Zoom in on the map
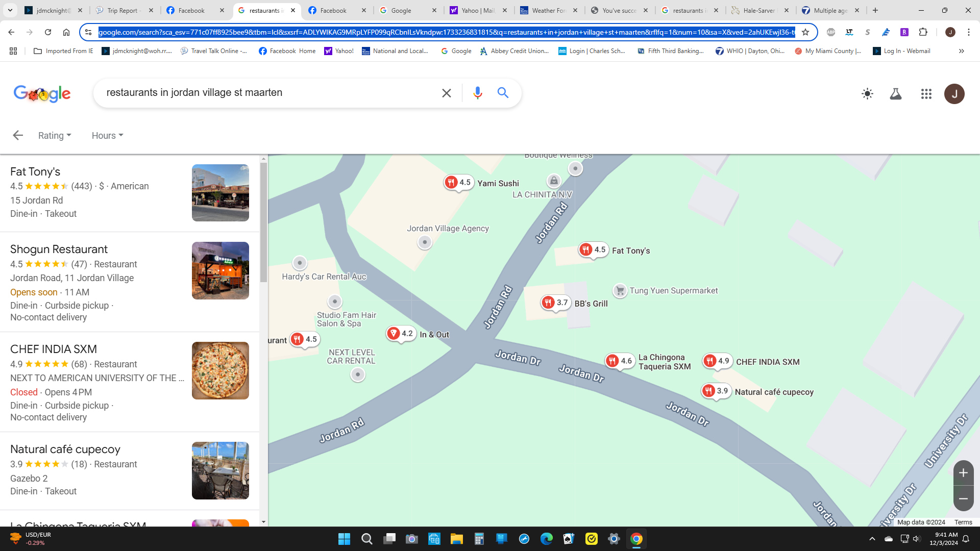This screenshot has height=551, width=980. (963, 473)
